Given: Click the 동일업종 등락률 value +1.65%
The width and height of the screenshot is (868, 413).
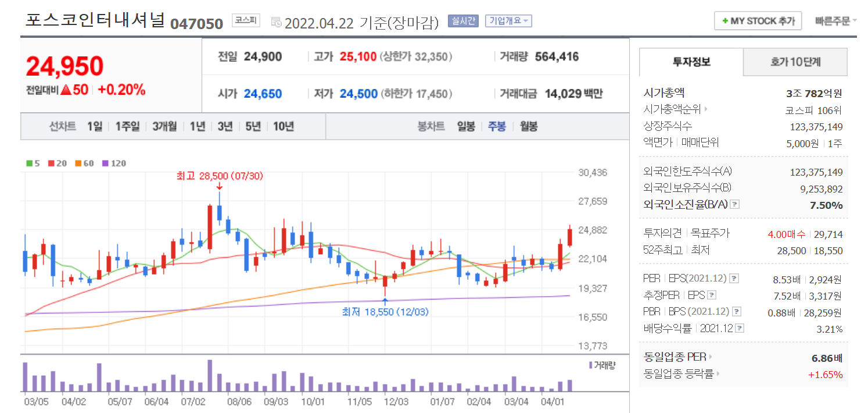Looking at the screenshot, I should [x=825, y=375].
